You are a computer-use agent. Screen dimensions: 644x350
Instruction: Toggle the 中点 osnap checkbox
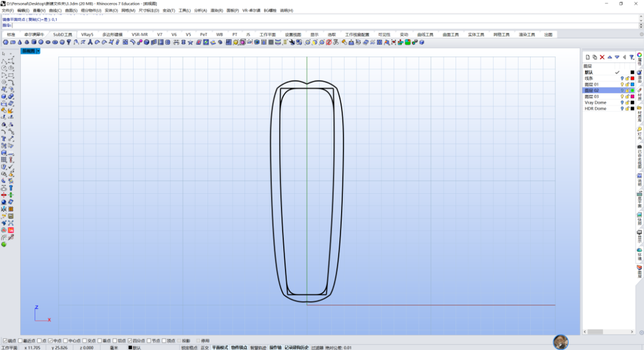point(50,341)
